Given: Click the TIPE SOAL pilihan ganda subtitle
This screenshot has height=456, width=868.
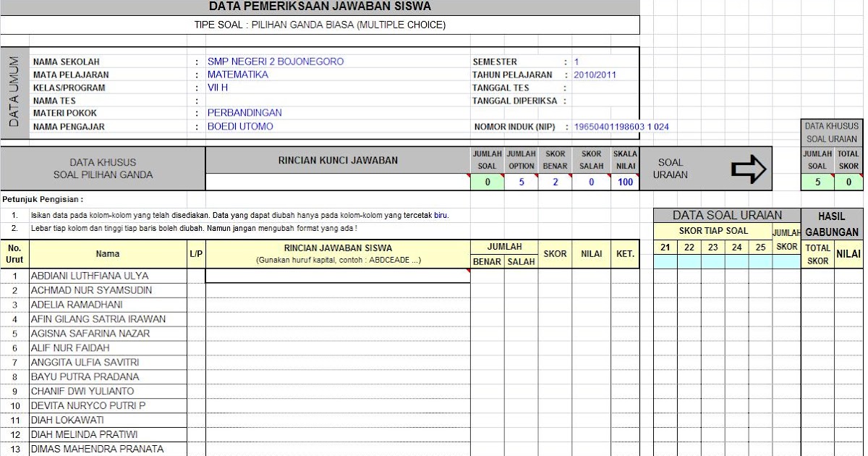Looking at the screenshot, I should click(320, 25).
